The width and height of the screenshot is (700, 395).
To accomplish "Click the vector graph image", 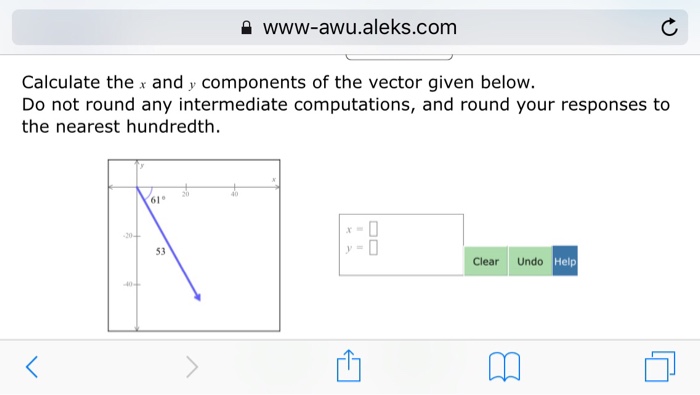I will point(194,245).
